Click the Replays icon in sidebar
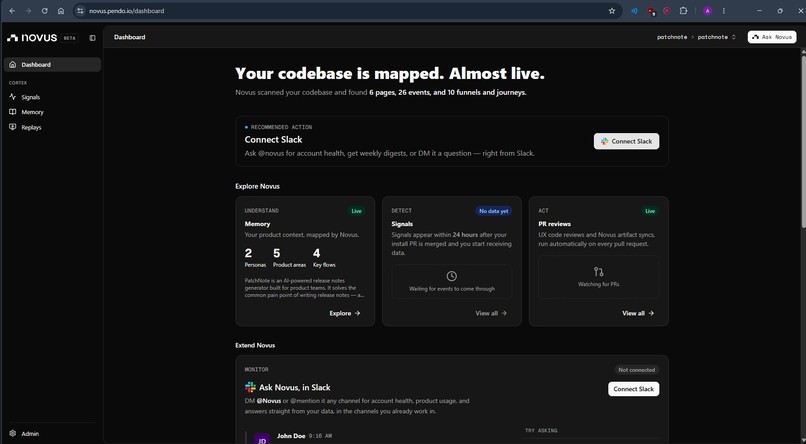The height and width of the screenshot is (444, 806). (13, 127)
